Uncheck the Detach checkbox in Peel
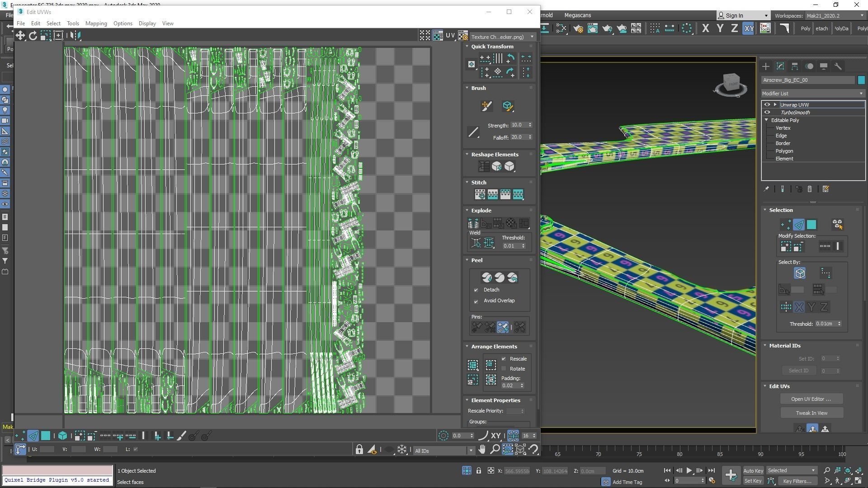The image size is (868, 488). [476, 290]
